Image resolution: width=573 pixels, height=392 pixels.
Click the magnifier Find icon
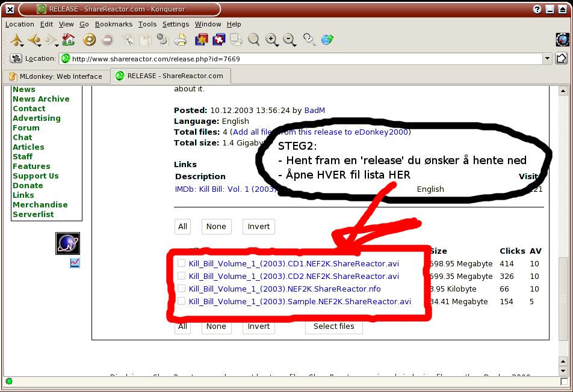[x=254, y=40]
